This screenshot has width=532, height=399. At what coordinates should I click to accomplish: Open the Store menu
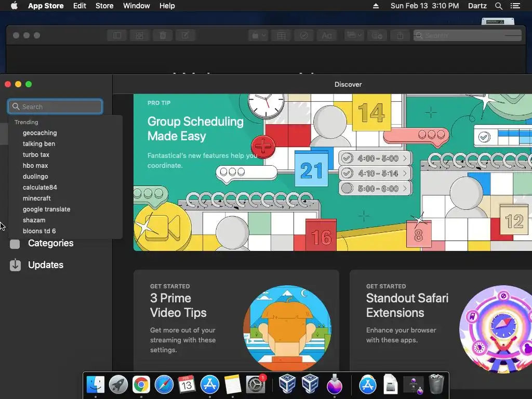coord(104,6)
